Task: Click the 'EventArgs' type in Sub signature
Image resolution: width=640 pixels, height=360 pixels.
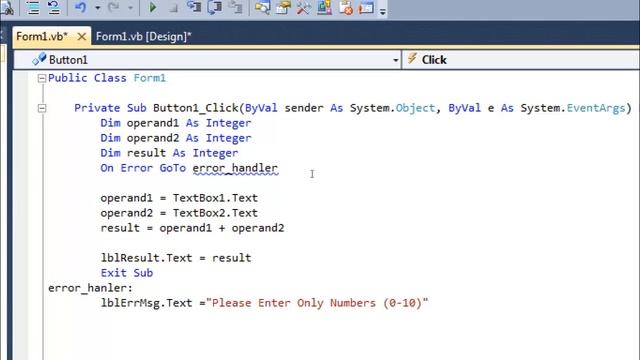Action: coord(596,108)
